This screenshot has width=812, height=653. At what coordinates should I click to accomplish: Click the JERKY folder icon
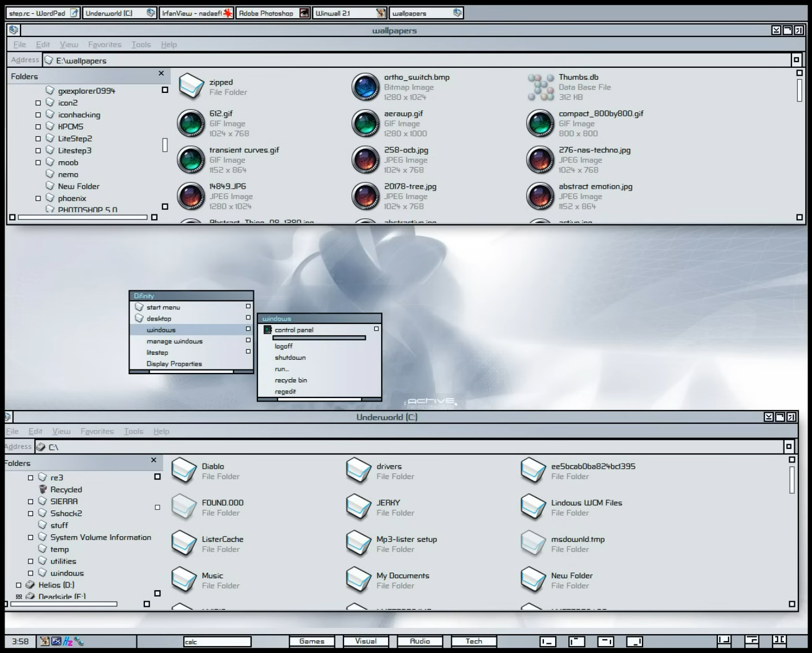coord(359,507)
